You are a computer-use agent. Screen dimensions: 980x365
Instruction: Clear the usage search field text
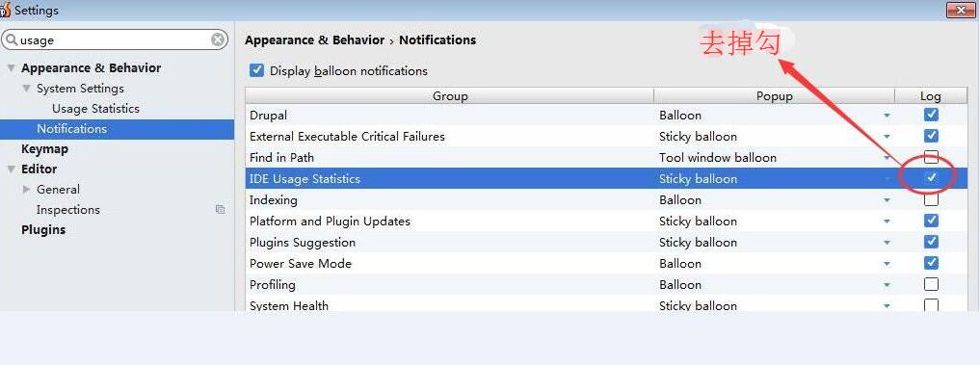click(218, 40)
